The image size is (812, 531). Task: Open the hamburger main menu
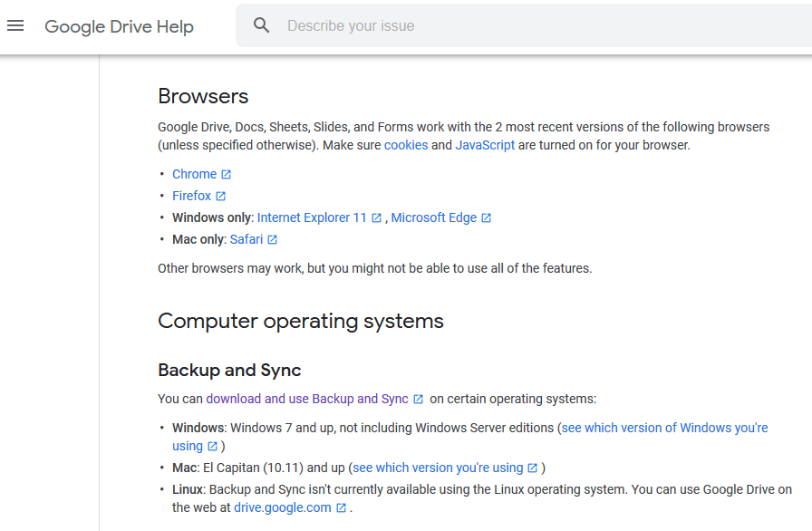(x=15, y=25)
